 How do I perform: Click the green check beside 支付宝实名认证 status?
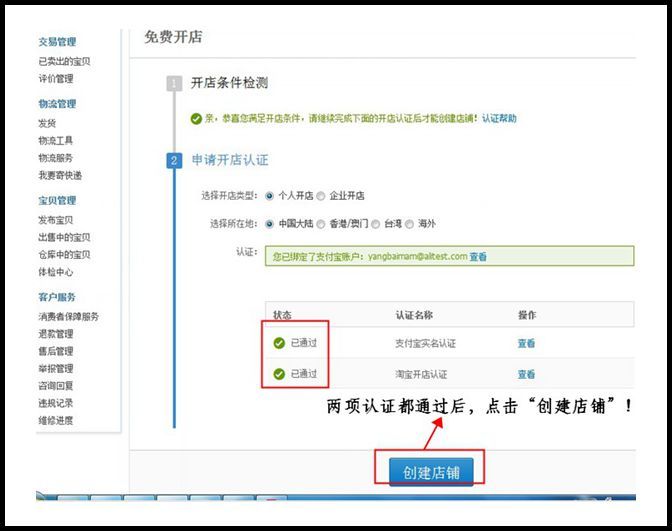tap(279, 343)
